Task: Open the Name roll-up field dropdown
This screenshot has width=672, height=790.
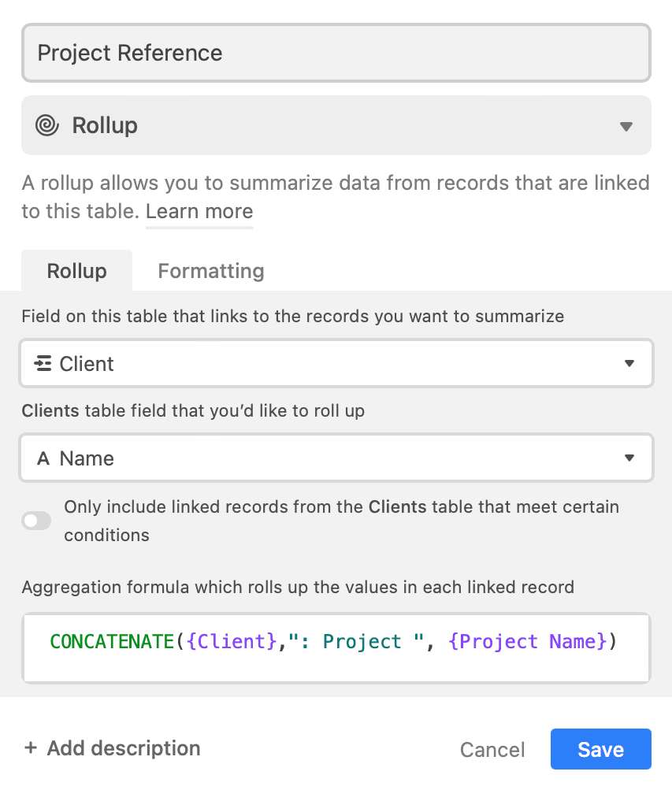Action: [336, 458]
